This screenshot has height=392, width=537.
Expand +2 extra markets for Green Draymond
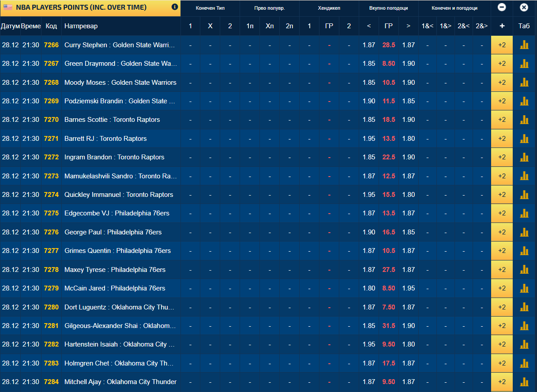(x=502, y=64)
